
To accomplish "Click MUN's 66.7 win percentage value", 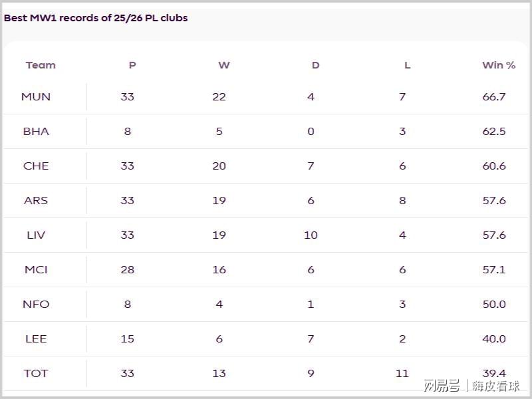I will [x=494, y=97].
